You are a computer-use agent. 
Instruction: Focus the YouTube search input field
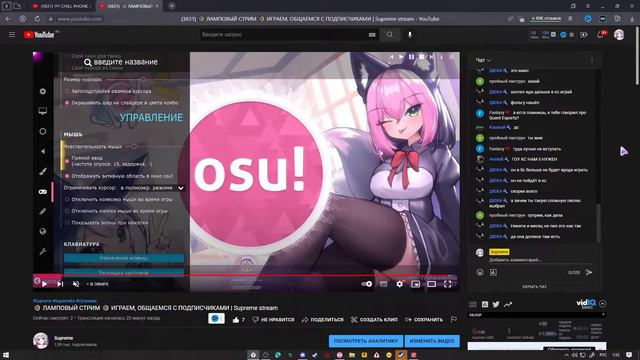click(x=284, y=35)
